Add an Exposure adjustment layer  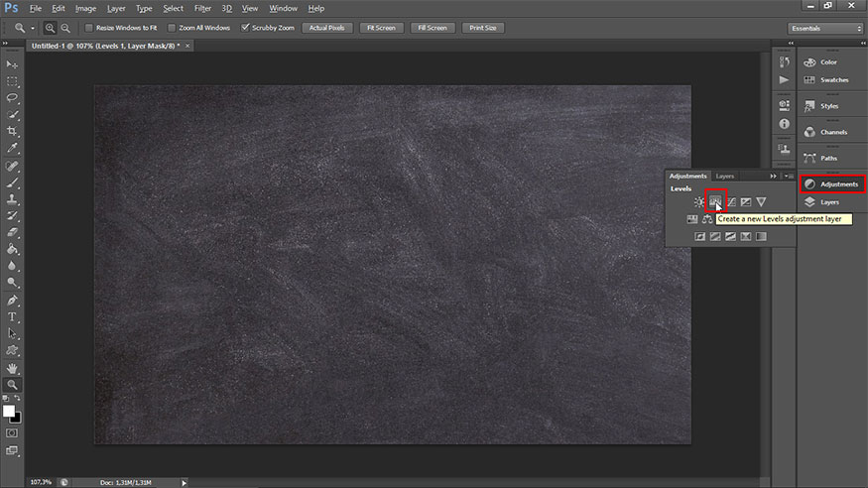746,202
